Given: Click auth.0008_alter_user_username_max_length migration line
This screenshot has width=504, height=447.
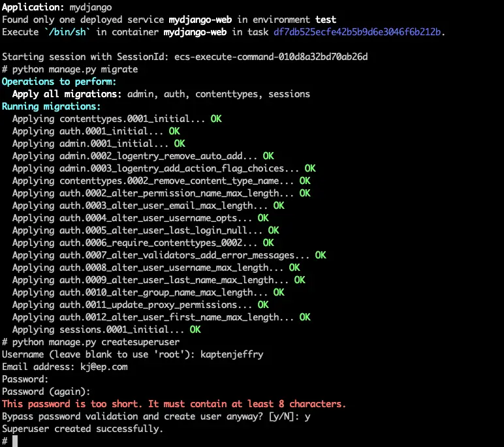Looking at the screenshot, I should (156, 268).
